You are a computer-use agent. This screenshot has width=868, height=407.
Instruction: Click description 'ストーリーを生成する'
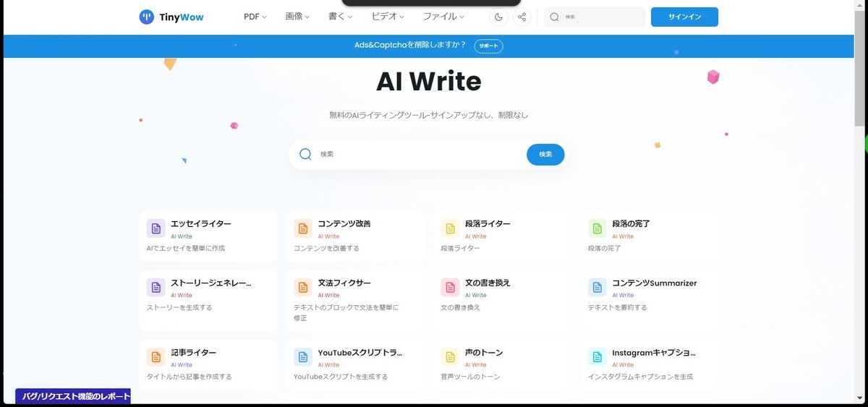179,307
